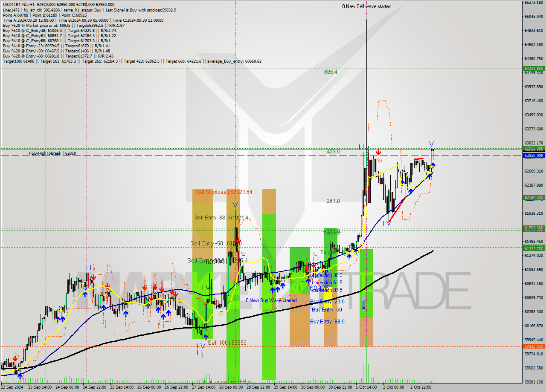Viewport: 546px width, 392px height.
Task: Click the '0 New Buy Wave started' label
Action: pos(271,300)
